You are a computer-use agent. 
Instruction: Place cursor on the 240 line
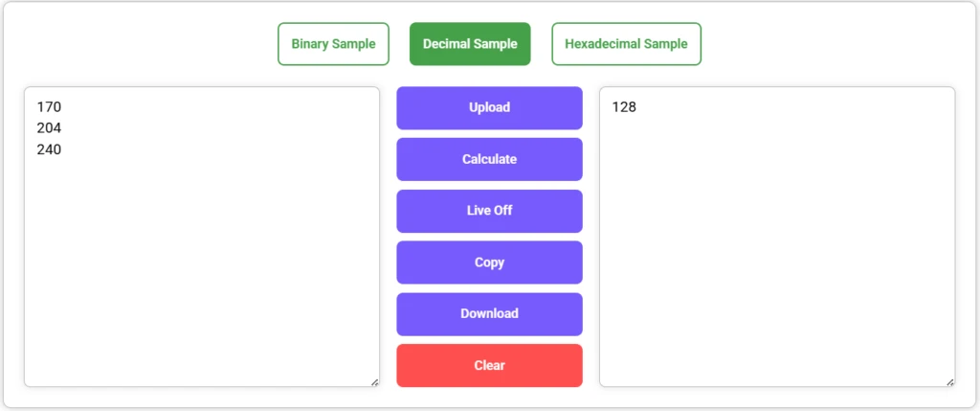point(50,149)
